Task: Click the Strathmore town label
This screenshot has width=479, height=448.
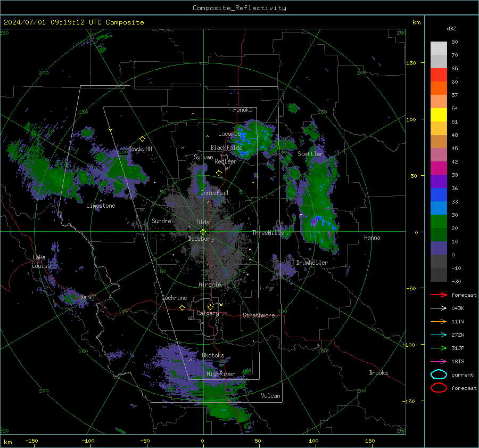Action: click(259, 315)
